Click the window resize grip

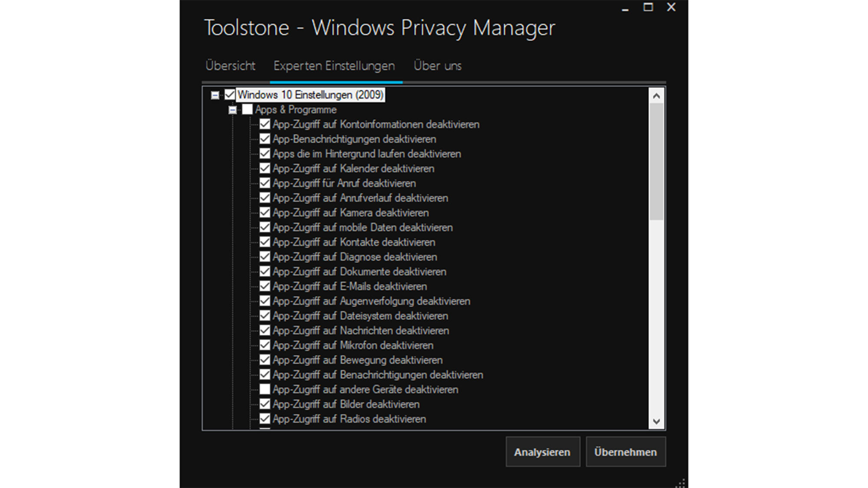681,483
